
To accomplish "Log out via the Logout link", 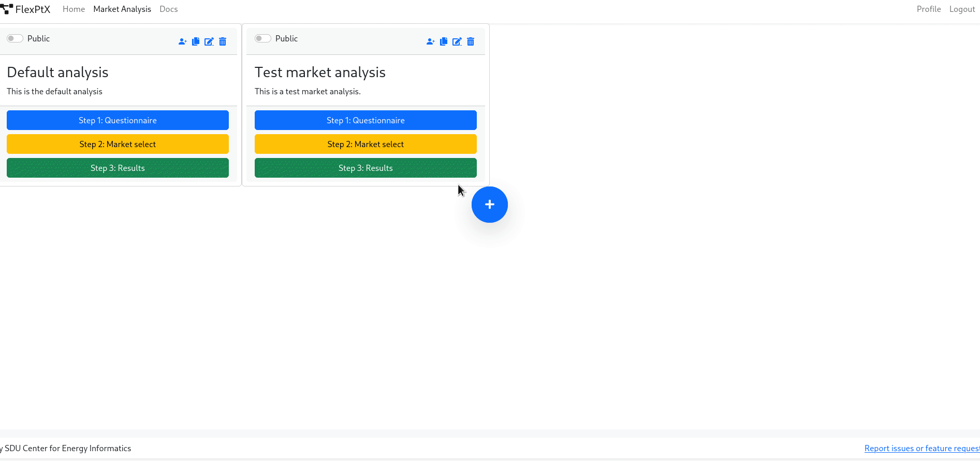I will coord(962,9).
